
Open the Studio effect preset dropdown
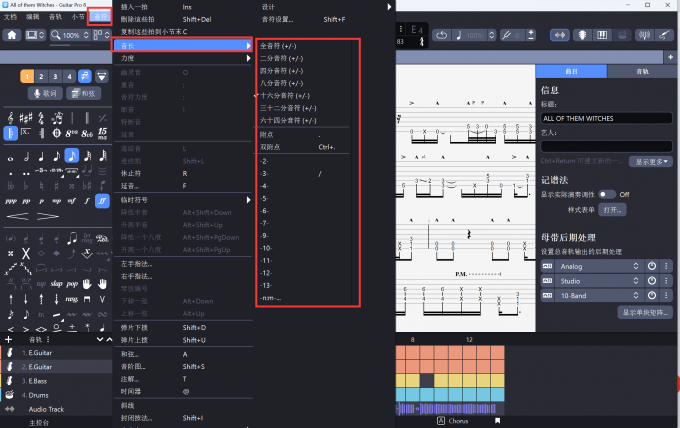599,281
